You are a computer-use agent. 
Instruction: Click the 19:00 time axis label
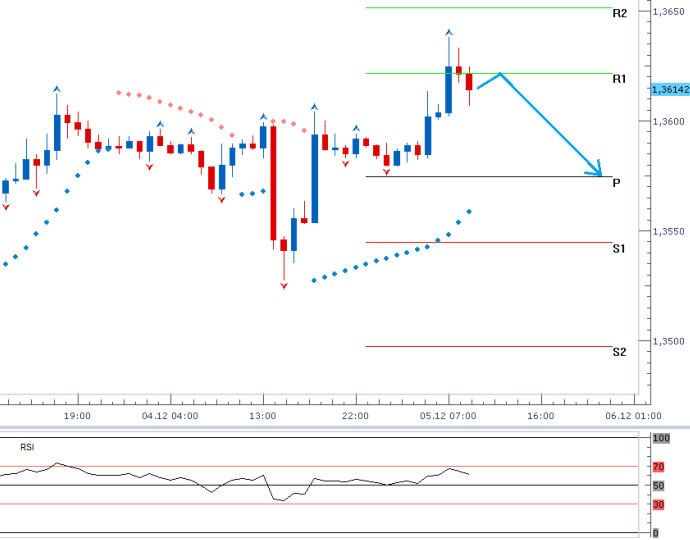coord(77,416)
